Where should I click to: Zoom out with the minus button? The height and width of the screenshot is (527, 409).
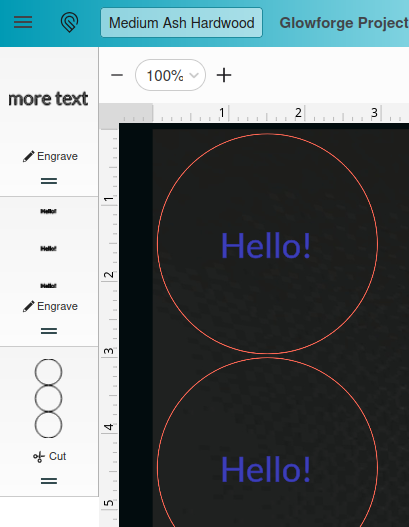click(117, 75)
